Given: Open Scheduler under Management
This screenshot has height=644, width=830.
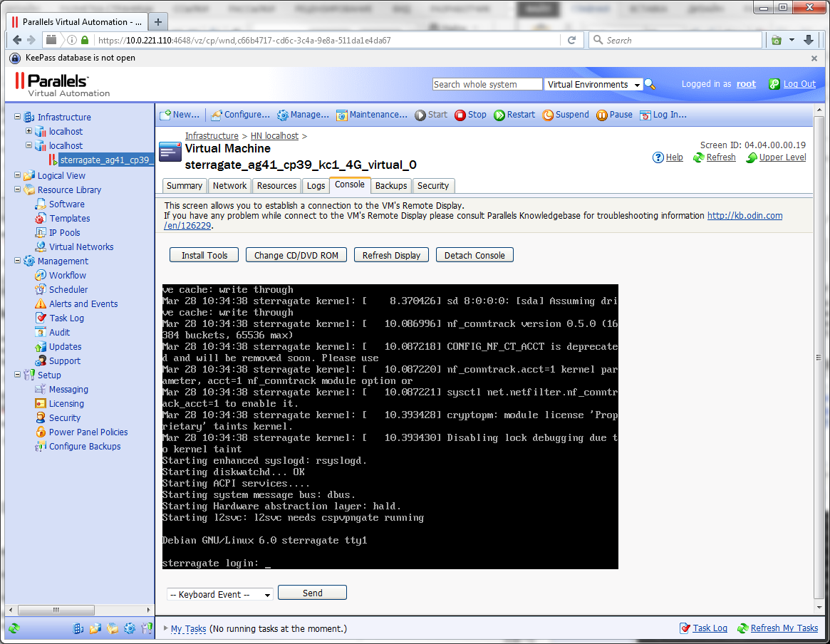Looking at the screenshot, I should (68, 290).
